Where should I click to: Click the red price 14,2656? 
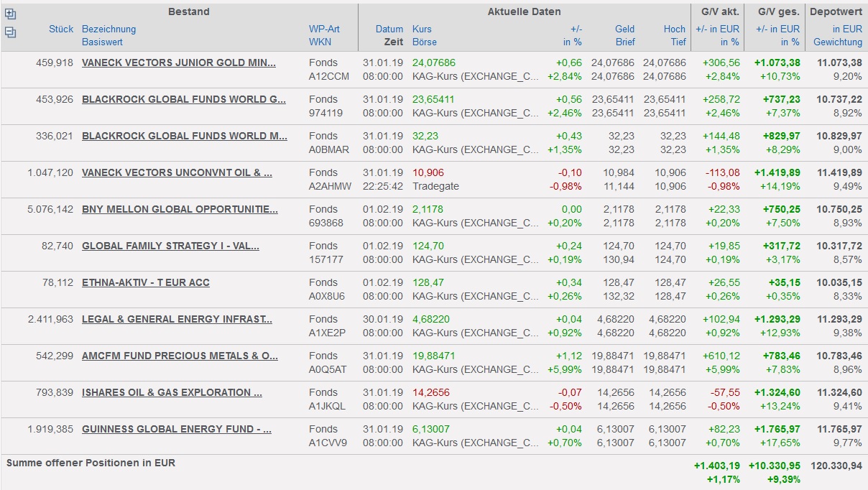tap(431, 392)
